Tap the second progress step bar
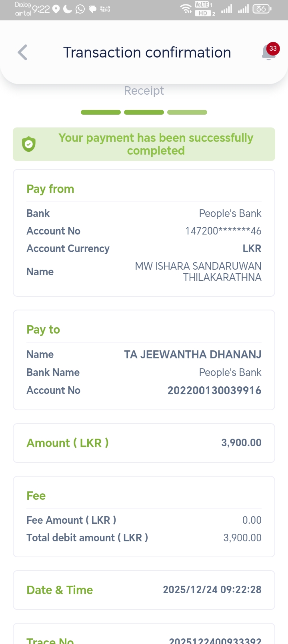The height and width of the screenshot is (644, 288). click(144, 112)
